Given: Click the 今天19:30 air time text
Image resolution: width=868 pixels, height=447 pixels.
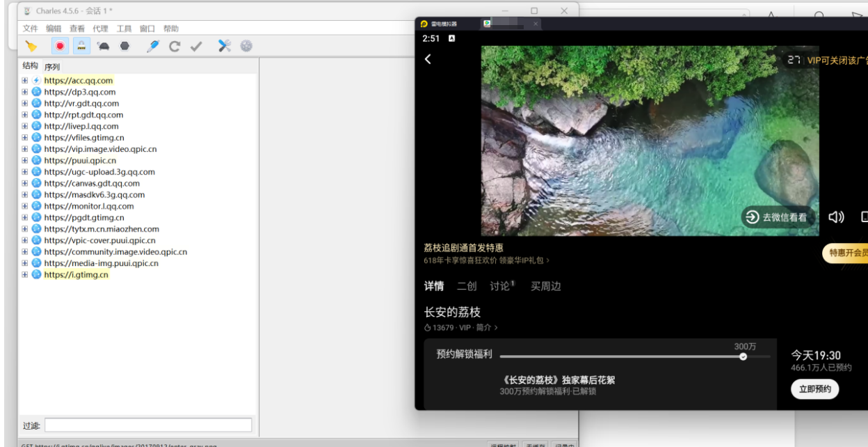Looking at the screenshot, I should tap(816, 355).
